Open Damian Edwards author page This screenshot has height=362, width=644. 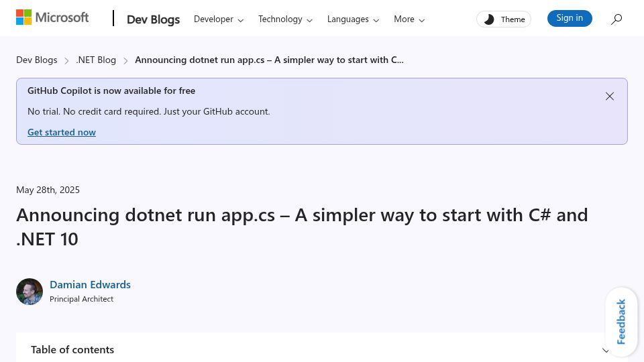tap(90, 284)
